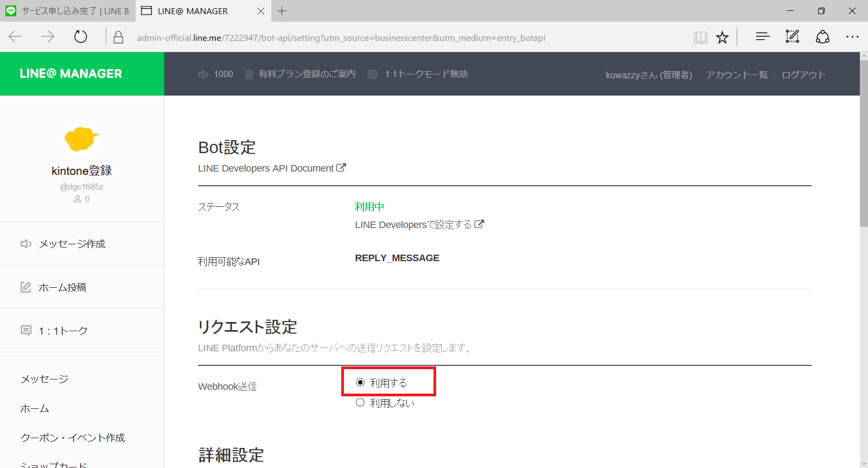Click the pencil icon for ホーム投稿
The width and height of the screenshot is (868, 468).
25,287
